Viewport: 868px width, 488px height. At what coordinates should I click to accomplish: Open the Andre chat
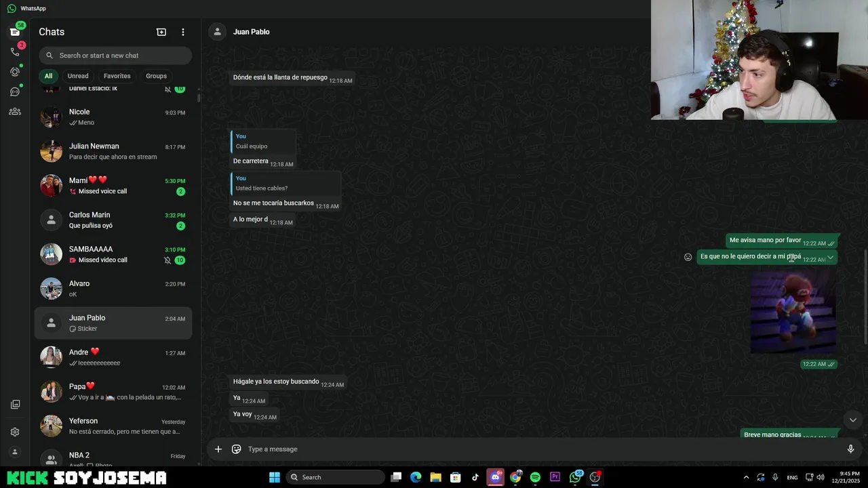(113, 357)
